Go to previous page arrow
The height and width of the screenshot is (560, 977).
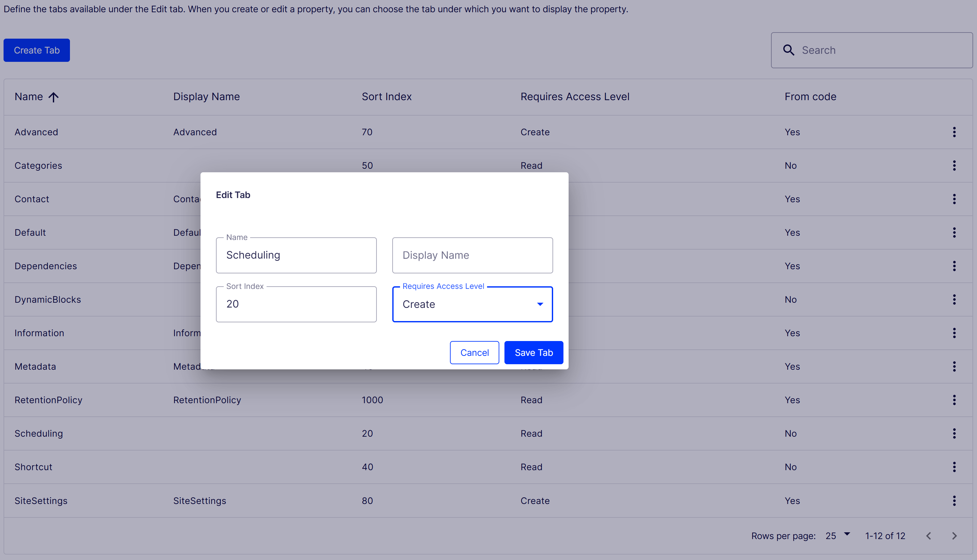tap(929, 536)
